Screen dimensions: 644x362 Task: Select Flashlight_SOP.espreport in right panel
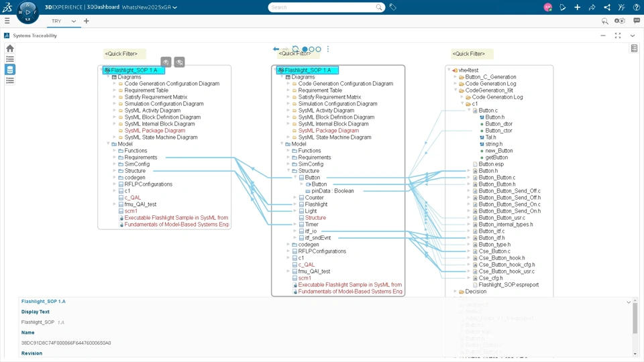click(508, 285)
